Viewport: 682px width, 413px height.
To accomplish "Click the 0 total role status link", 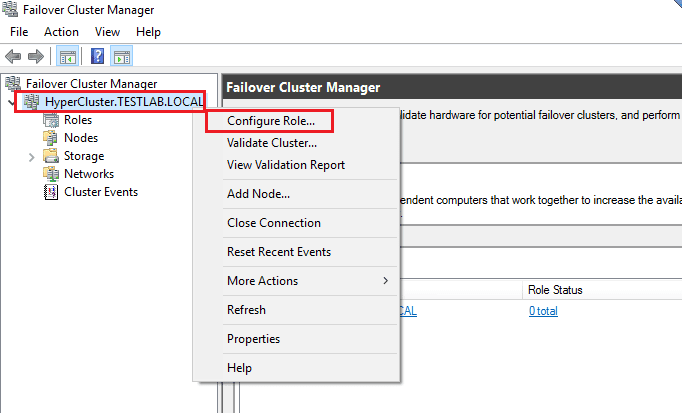I will pos(543,311).
